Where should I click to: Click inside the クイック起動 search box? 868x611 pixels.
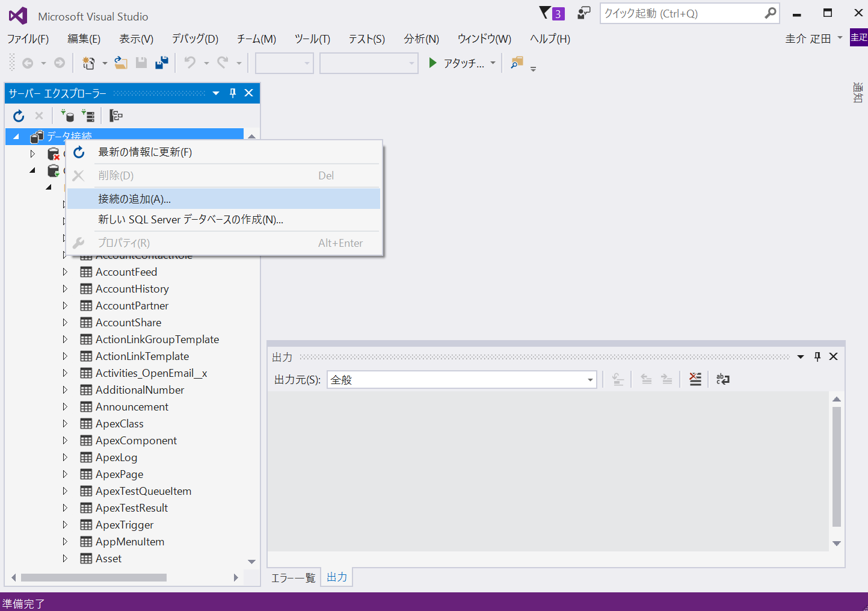tap(674, 13)
